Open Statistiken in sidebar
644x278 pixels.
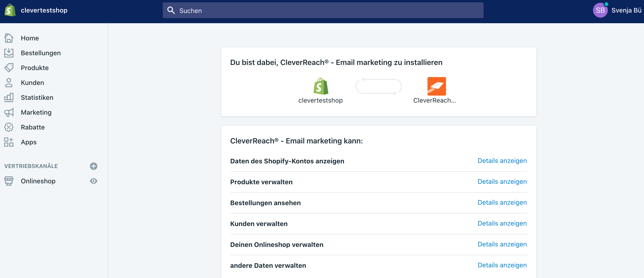(37, 98)
